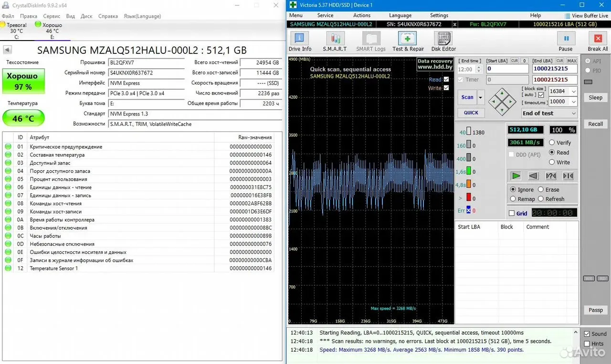The width and height of the screenshot is (611, 364).
Task: Click the Break All red icon
Action: (598, 39)
